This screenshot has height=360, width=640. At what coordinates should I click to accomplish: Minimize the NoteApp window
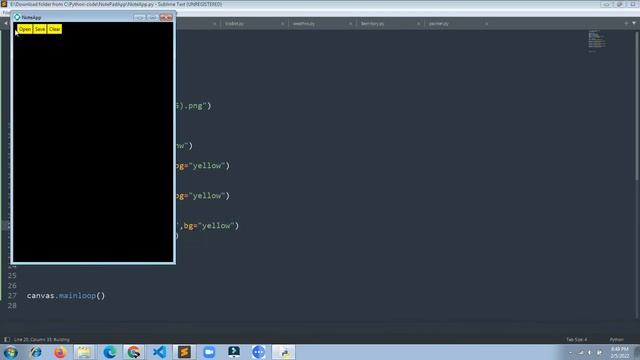click(139, 17)
